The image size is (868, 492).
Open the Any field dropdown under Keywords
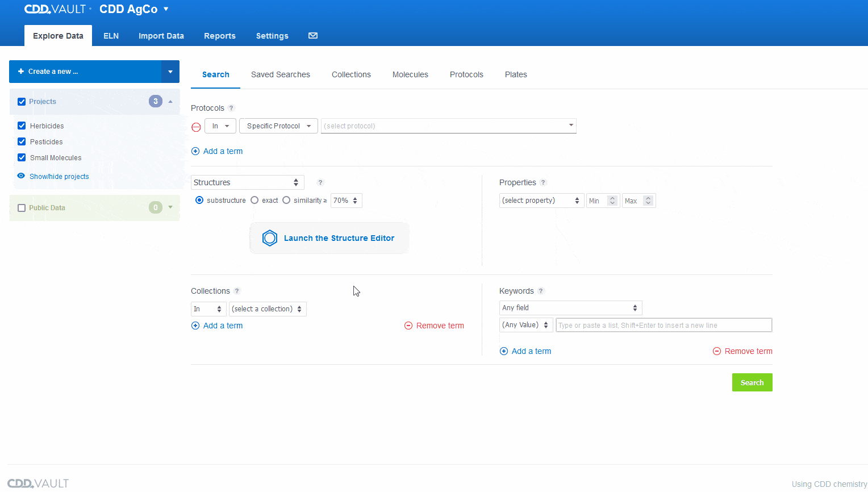pos(570,307)
